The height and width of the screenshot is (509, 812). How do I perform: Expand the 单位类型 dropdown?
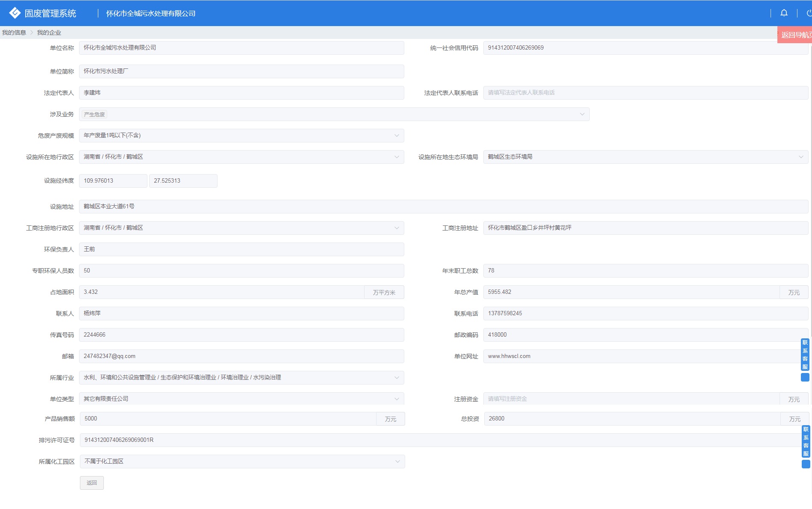click(x=396, y=399)
